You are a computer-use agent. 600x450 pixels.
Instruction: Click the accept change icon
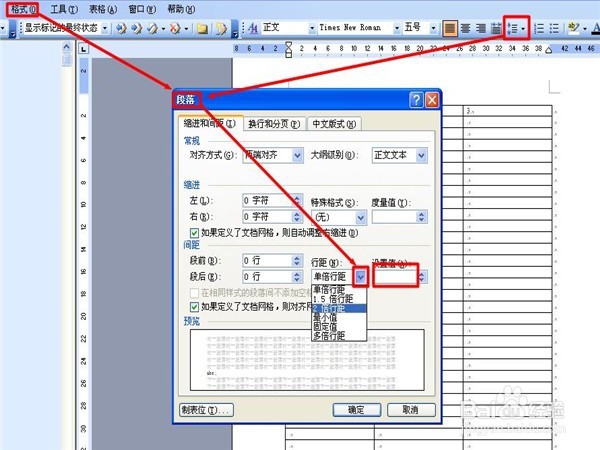152,28
